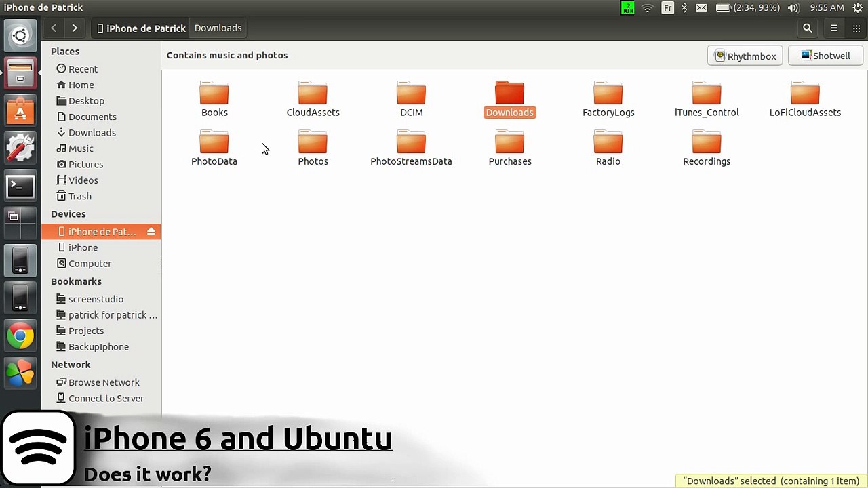
Task: Click the Downloads path bar button
Action: (218, 28)
